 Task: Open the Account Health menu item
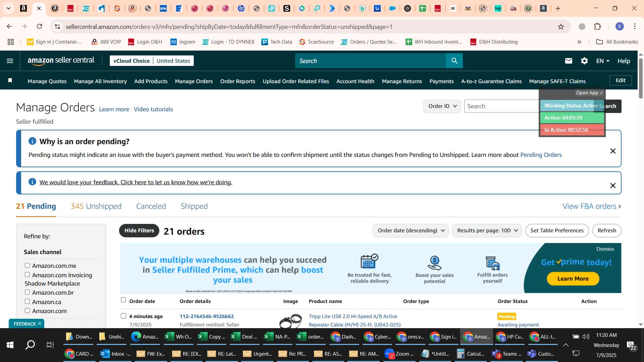[x=355, y=81]
